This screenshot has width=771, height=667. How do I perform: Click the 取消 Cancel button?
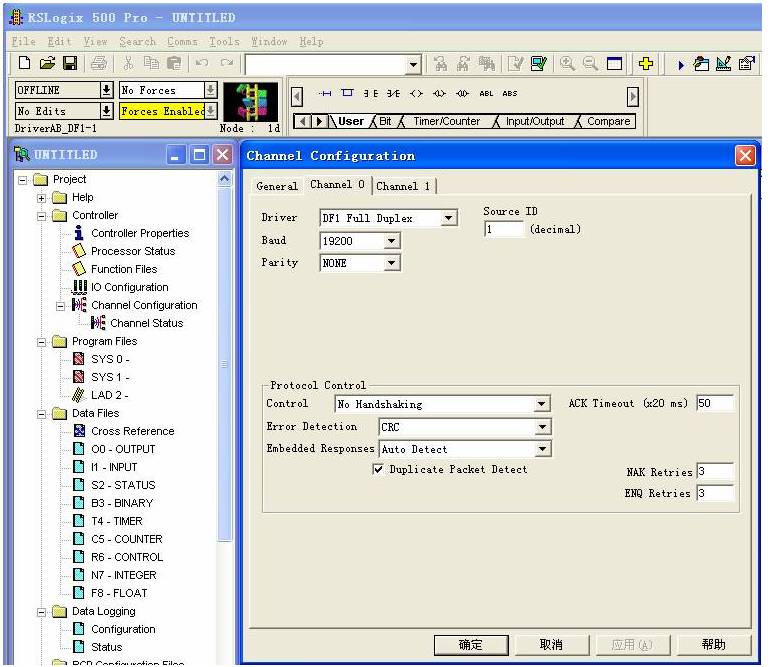(x=551, y=644)
